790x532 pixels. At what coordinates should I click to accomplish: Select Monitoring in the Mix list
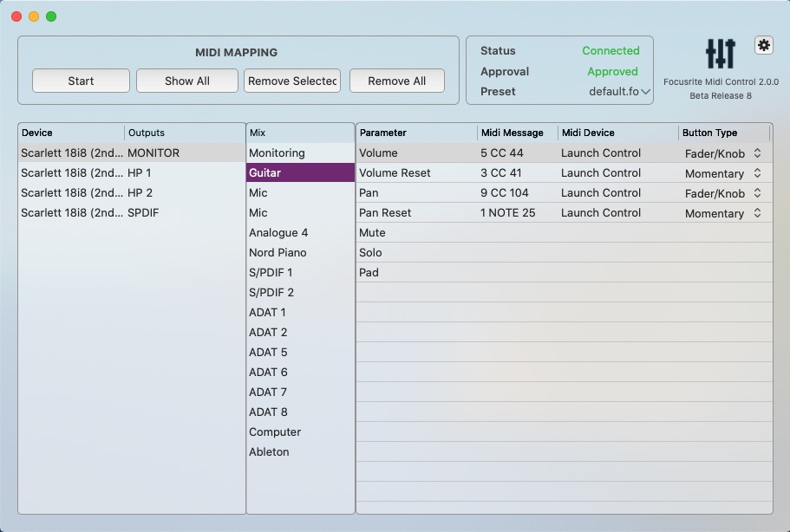coord(300,153)
